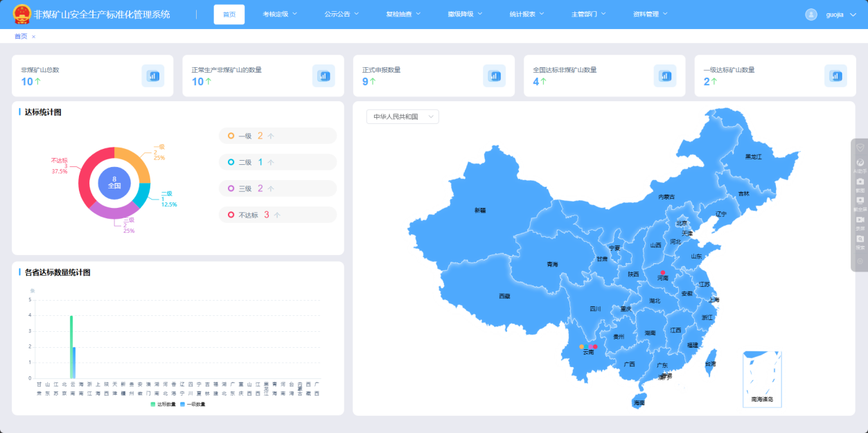Click chart icon on 一级达标矿山数量 card
Screen dimensions: 868x433
[835, 76]
